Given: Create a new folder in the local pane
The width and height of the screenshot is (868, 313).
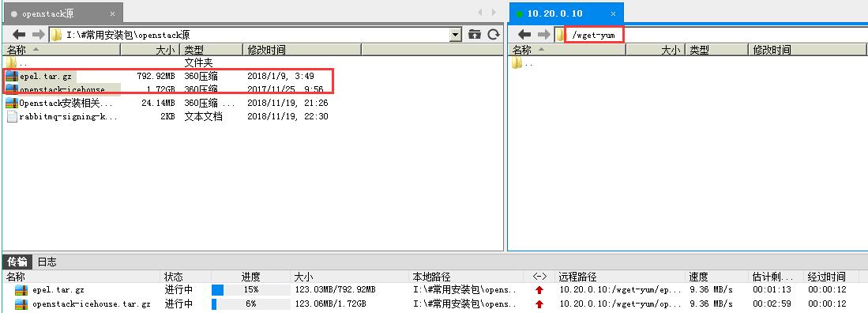Looking at the screenshot, I should coord(475,34).
